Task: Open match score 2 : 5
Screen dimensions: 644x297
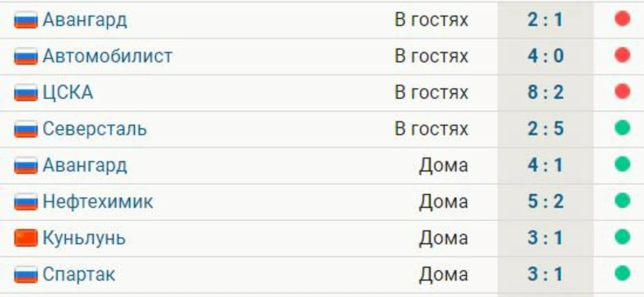Action: click(545, 129)
